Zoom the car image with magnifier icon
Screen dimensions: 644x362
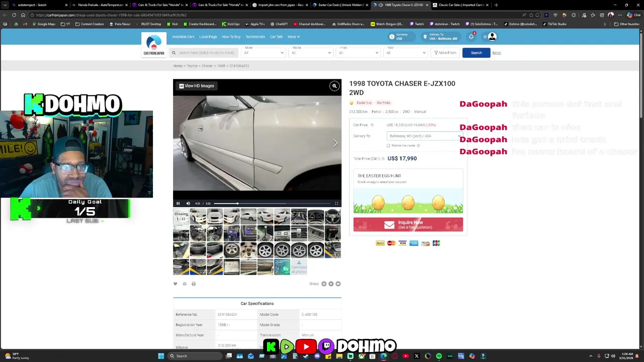(334, 86)
